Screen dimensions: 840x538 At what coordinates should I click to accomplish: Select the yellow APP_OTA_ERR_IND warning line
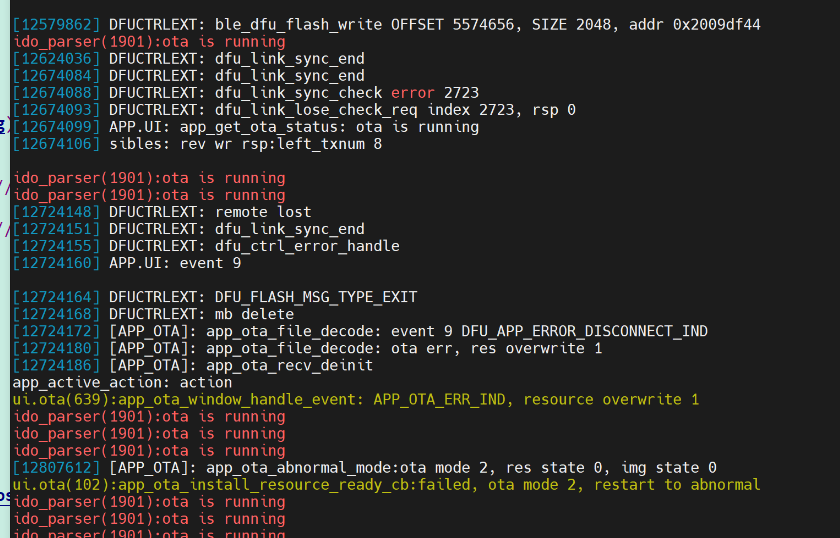coord(356,400)
